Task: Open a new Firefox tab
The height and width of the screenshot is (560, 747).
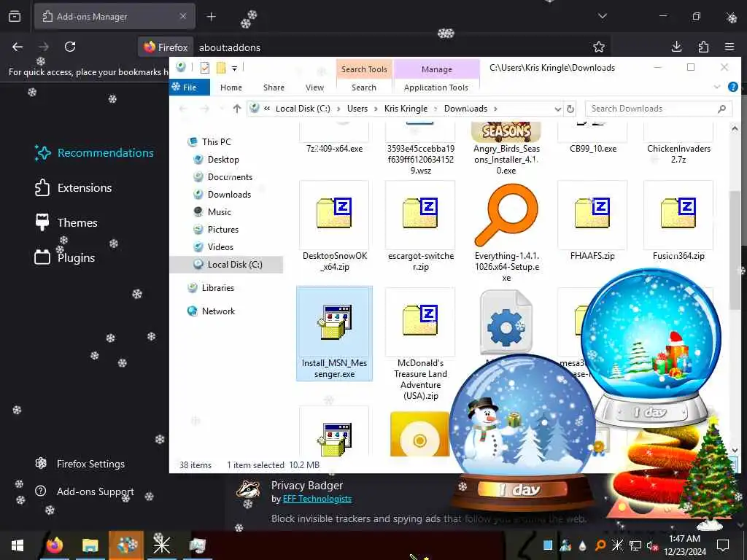Action: 211,17
